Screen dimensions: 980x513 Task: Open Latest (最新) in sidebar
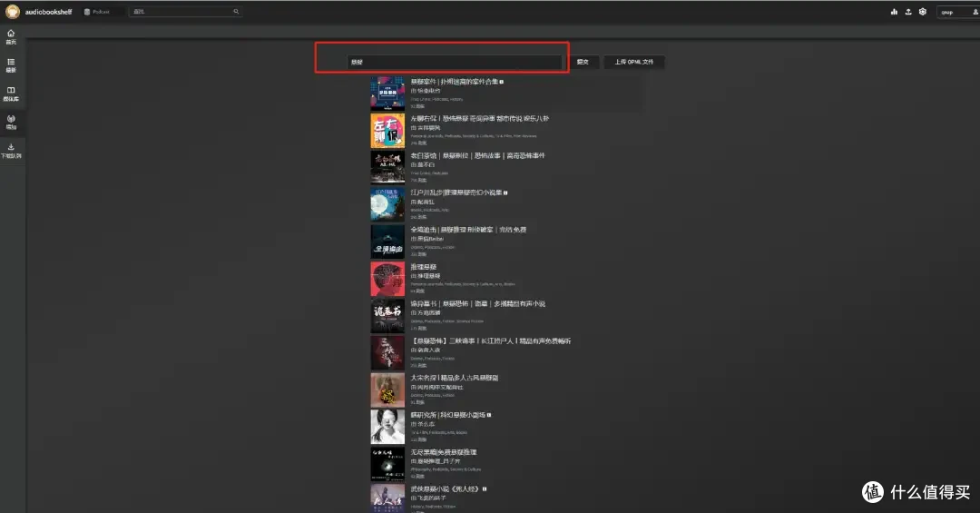click(11, 65)
